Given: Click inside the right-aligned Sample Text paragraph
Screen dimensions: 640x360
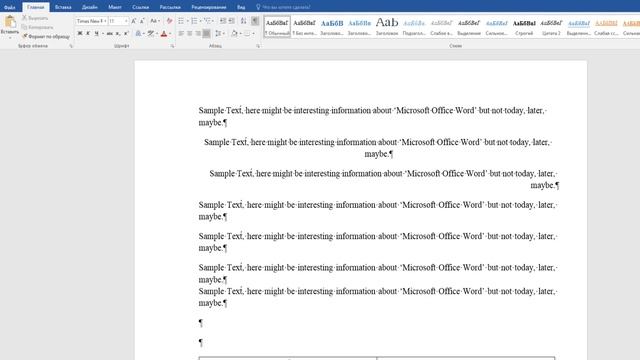Looking at the screenshot, I should (384, 179).
